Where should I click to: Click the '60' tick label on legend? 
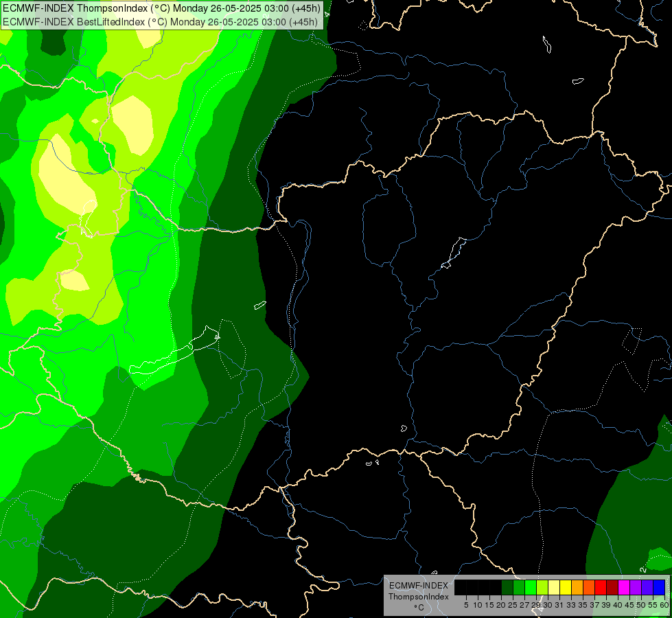(x=664, y=605)
